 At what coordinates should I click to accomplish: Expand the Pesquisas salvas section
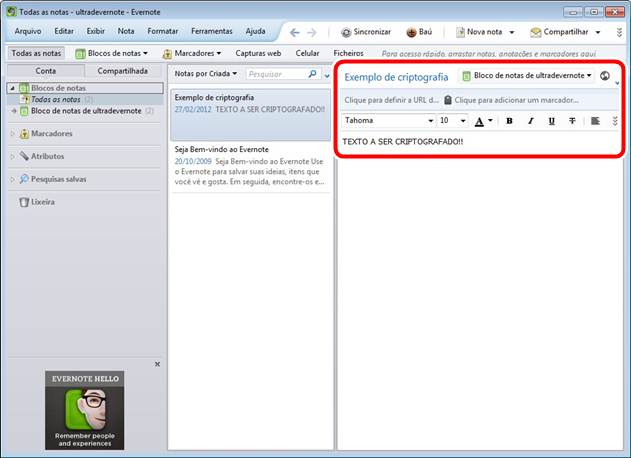click(12, 179)
